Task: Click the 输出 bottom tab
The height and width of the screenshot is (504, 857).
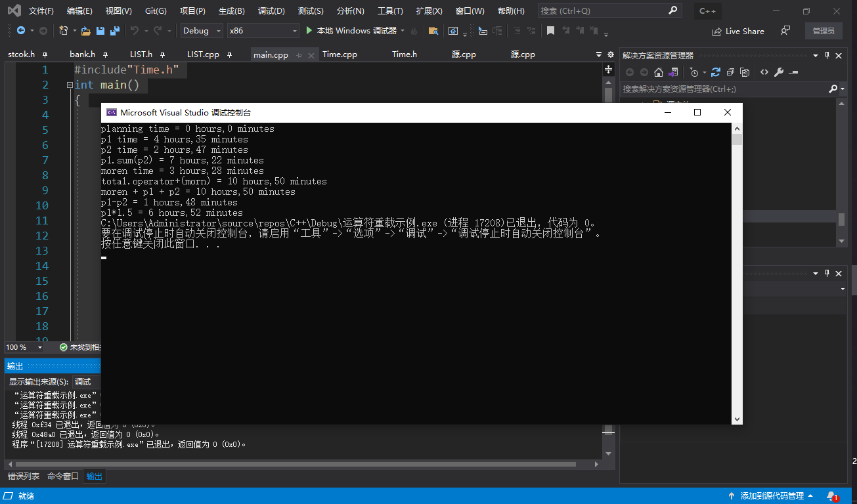Action: point(95,476)
